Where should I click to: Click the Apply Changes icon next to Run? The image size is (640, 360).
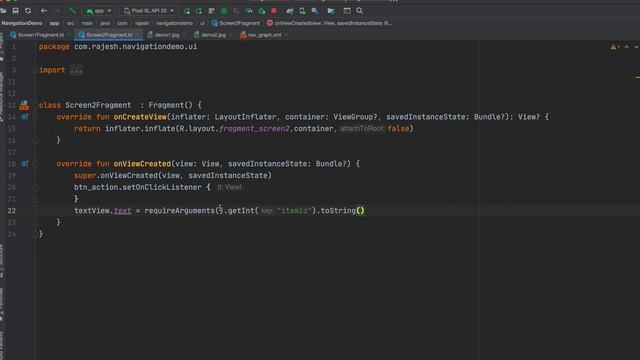click(199, 11)
